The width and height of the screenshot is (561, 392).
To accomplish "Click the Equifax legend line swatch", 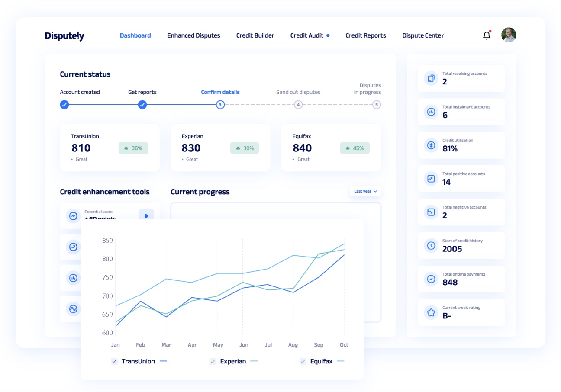I will point(341,361).
